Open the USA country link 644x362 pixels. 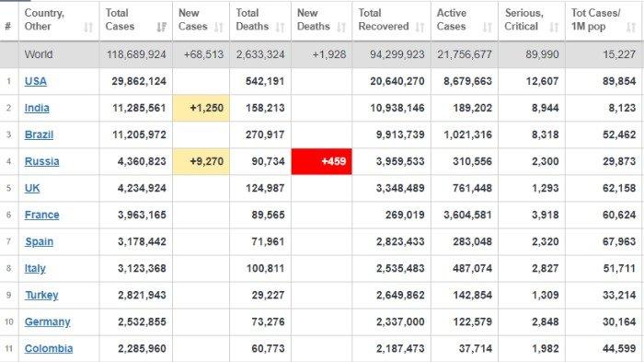36,81
